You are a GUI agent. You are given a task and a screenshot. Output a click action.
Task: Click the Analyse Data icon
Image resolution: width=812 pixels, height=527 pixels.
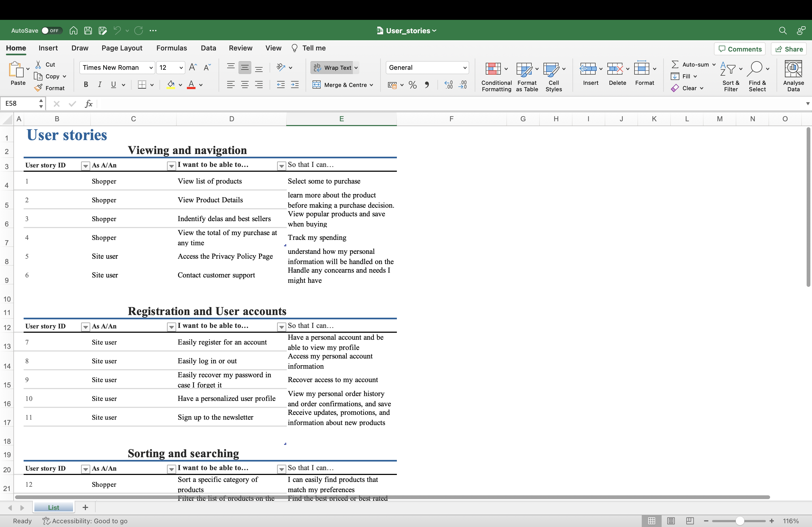(x=793, y=69)
